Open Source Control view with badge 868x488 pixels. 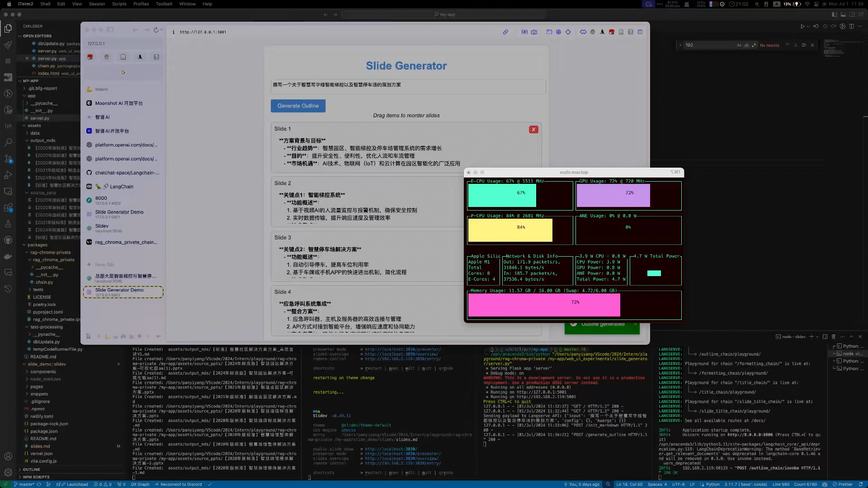click(x=8, y=159)
